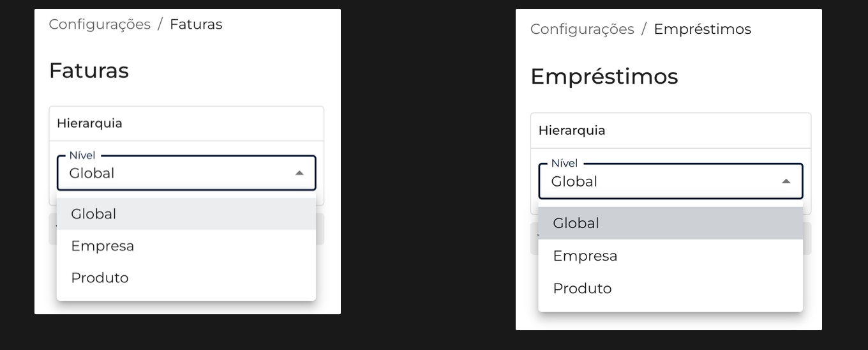The image size is (868, 350).
Task: Click the large Empréstimos page heading
Action: pyautogui.click(x=604, y=77)
